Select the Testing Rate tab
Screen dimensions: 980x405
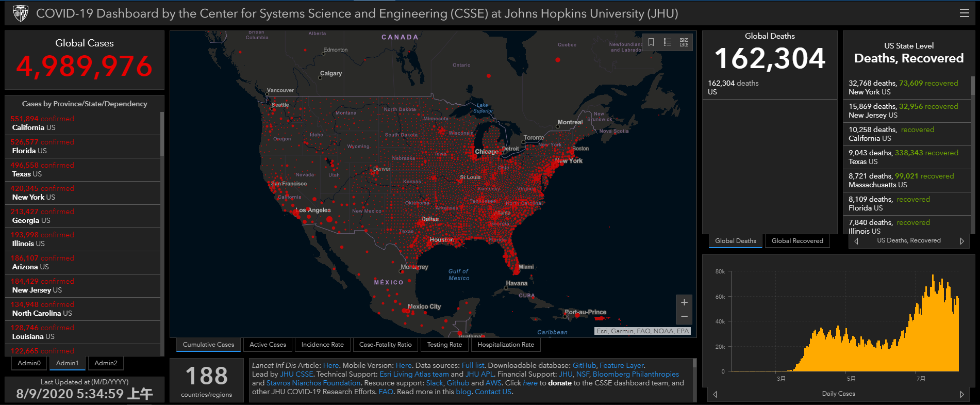(444, 345)
